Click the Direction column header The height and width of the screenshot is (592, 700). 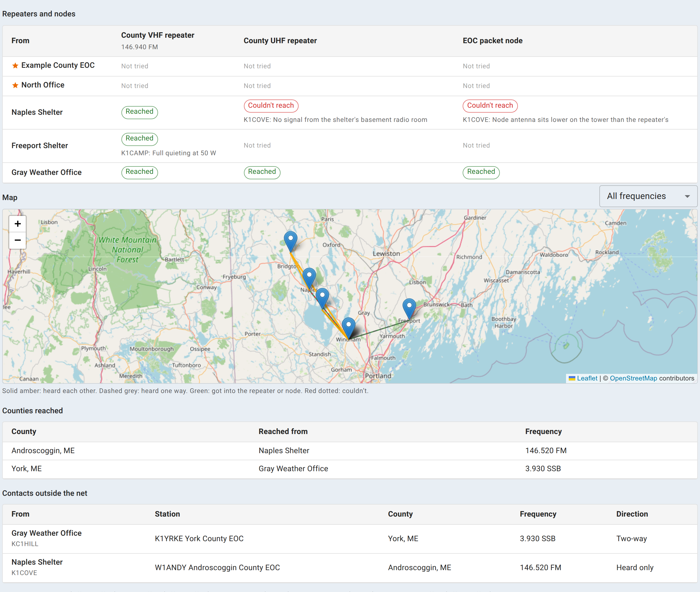(632, 514)
